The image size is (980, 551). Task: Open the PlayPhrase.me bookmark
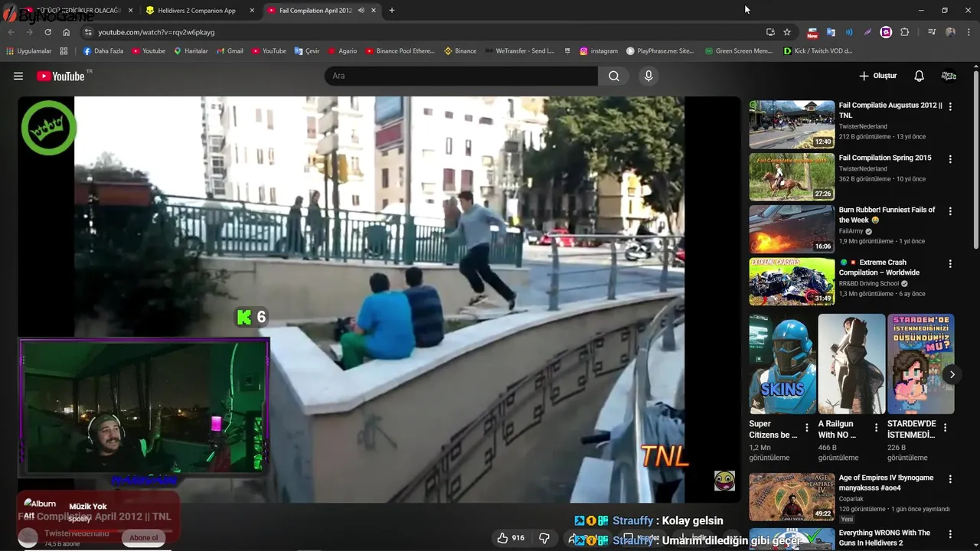pyautogui.click(x=660, y=51)
